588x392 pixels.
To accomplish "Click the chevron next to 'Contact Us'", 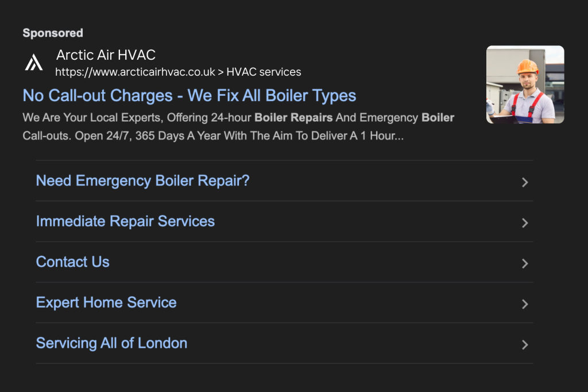I will tap(524, 263).
